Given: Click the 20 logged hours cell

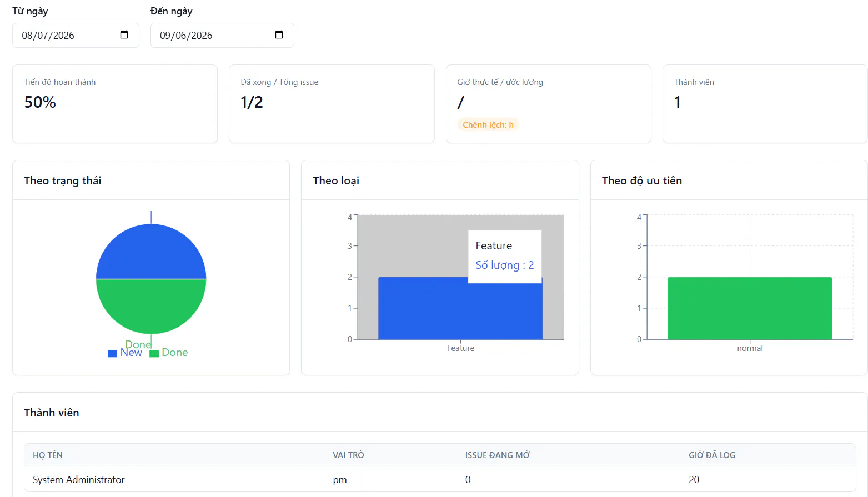Looking at the screenshot, I should coord(694,480).
